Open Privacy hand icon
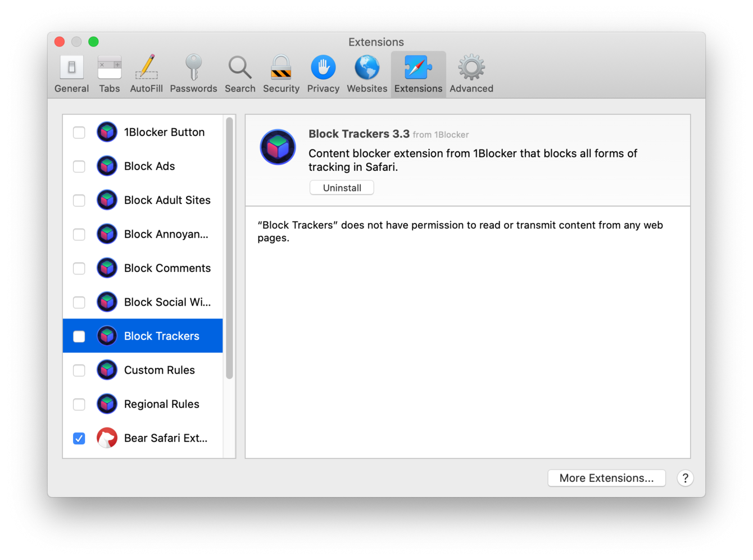Image resolution: width=753 pixels, height=560 pixels. point(323,68)
